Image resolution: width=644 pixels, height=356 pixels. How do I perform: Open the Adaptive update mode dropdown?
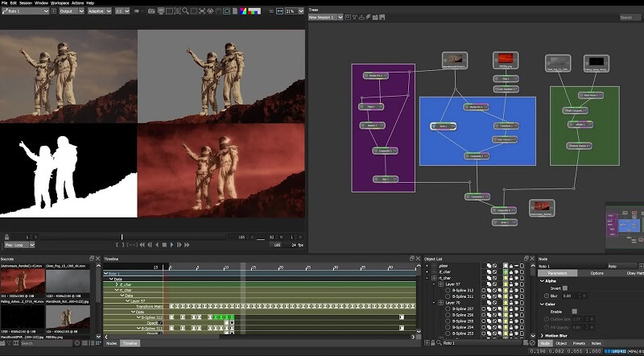[x=99, y=11]
